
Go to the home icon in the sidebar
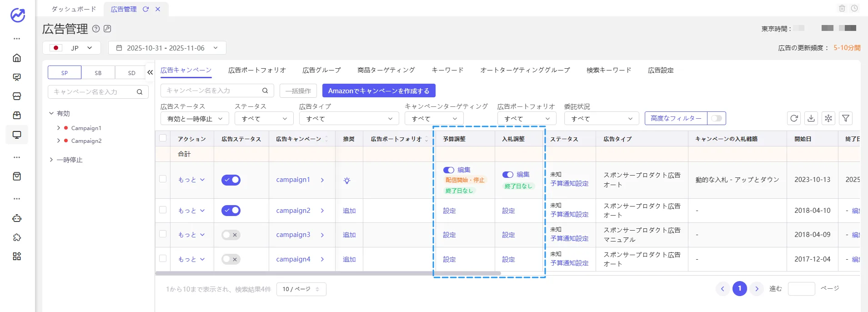[17, 58]
